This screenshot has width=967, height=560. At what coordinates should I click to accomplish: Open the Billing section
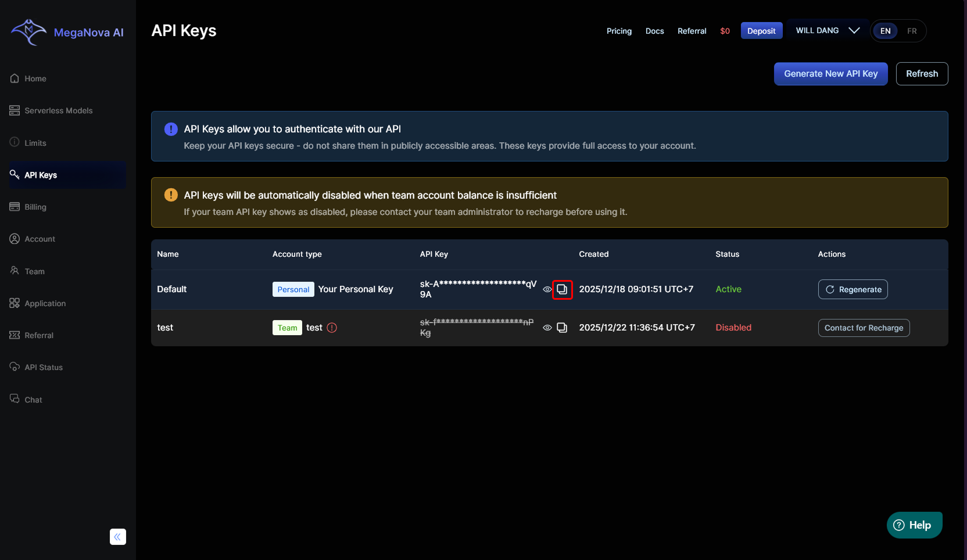pyautogui.click(x=35, y=207)
